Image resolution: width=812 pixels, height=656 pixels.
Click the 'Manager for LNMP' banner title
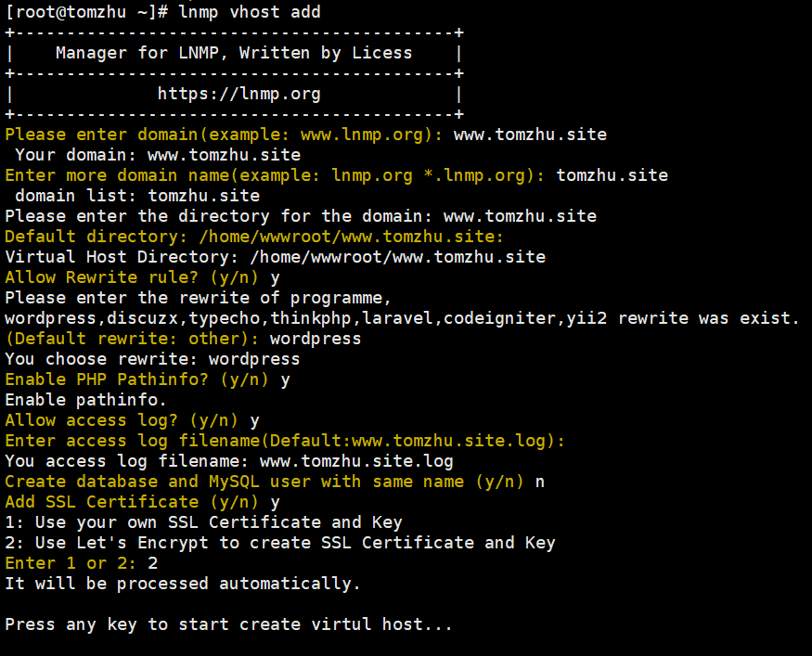[x=234, y=53]
